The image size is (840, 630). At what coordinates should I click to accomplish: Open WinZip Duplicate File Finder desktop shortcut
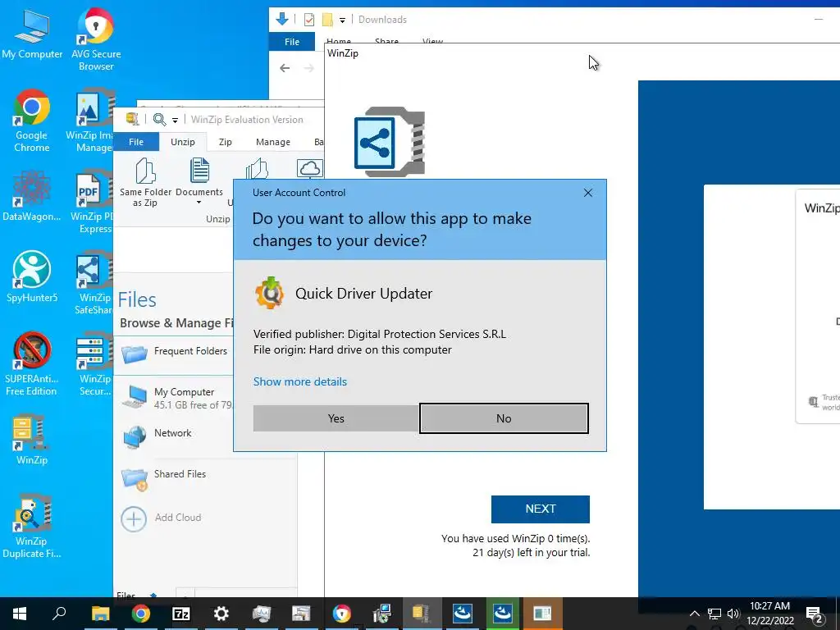(32, 526)
